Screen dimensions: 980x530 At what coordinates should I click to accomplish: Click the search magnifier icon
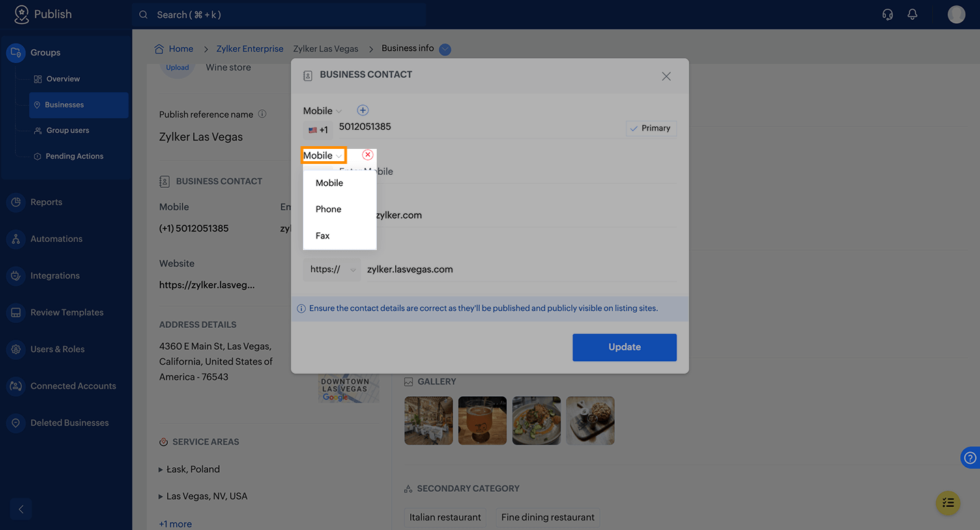coord(143,14)
